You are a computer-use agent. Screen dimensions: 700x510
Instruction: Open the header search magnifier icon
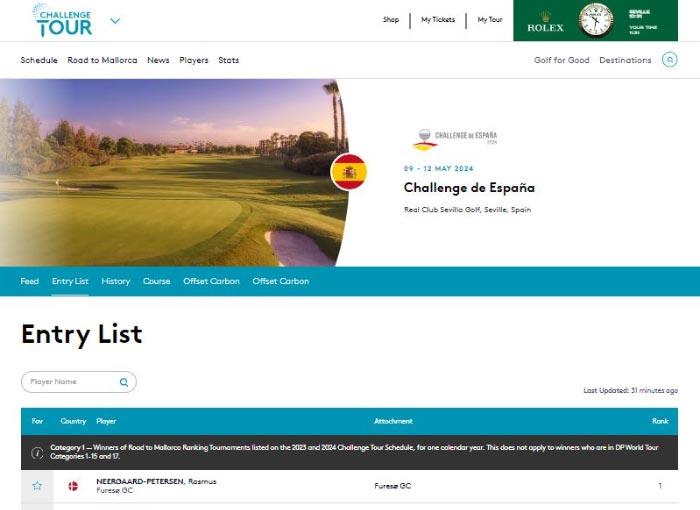669,60
